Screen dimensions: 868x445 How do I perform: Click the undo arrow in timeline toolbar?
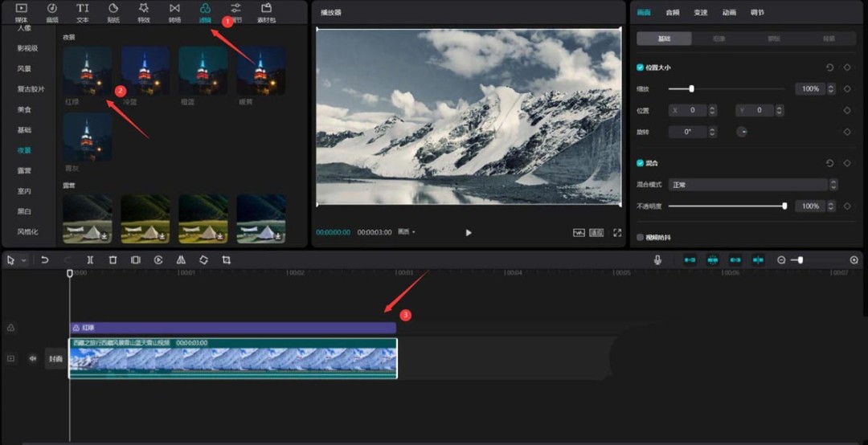click(45, 260)
